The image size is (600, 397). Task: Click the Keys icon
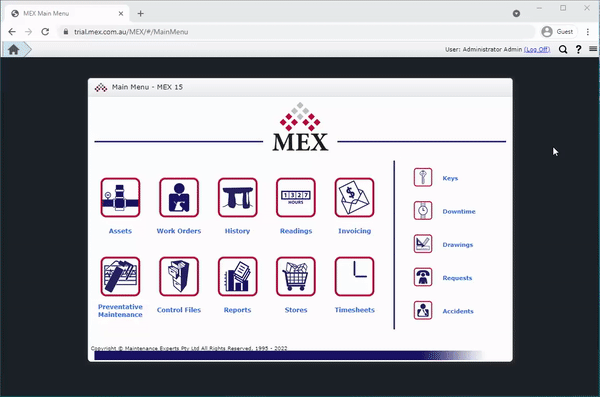[423, 177]
